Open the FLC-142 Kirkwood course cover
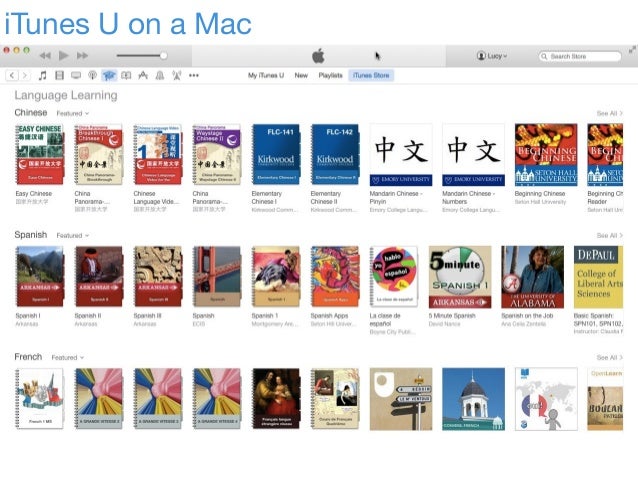The height and width of the screenshot is (479, 638). 334,154
